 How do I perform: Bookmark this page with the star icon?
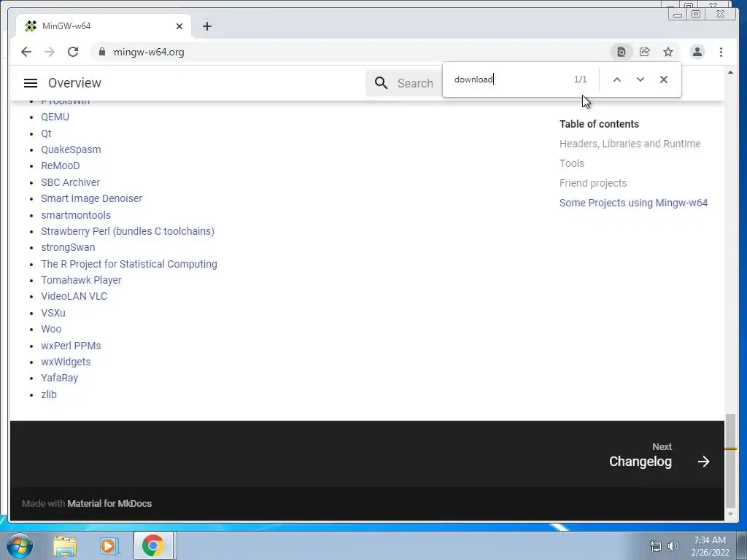coord(668,52)
